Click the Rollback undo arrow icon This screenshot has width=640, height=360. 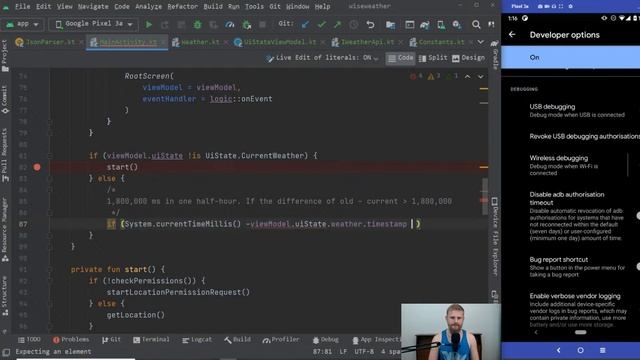pyautogui.click(x=370, y=24)
